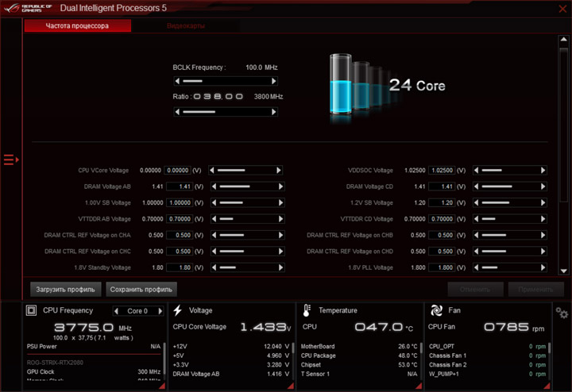Select the Частота процессора tab

pyautogui.click(x=77, y=26)
